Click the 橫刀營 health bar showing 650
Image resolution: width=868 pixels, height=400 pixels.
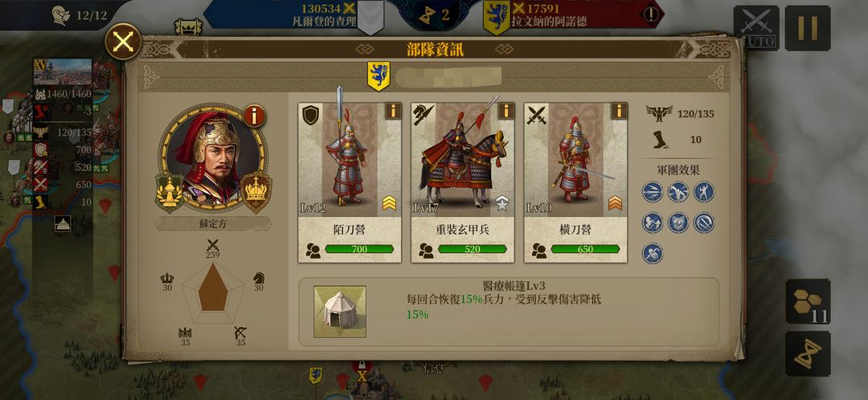pyautogui.click(x=585, y=250)
